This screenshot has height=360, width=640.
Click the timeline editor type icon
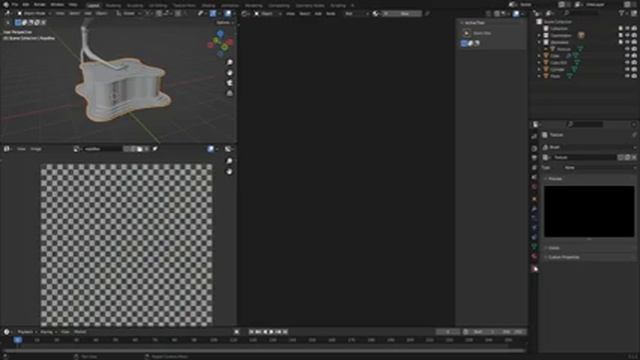(7, 332)
